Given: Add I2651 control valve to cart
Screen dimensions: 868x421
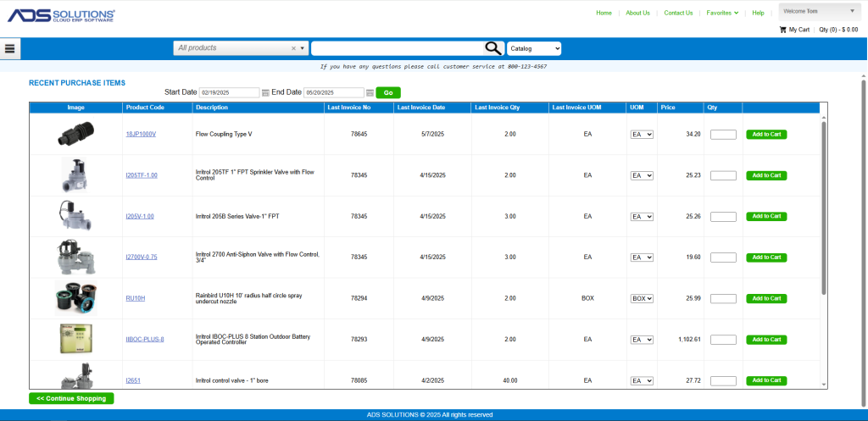Looking at the screenshot, I should click(766, 380).
